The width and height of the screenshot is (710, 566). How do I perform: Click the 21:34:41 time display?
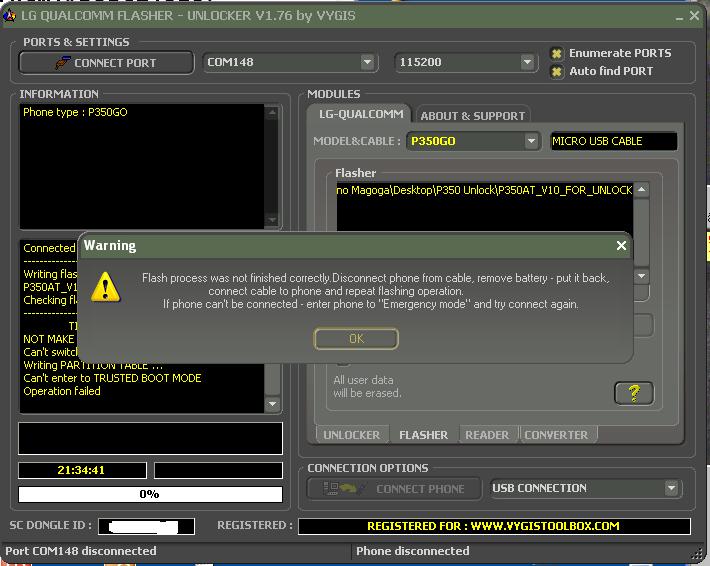[x=82, y=470]
